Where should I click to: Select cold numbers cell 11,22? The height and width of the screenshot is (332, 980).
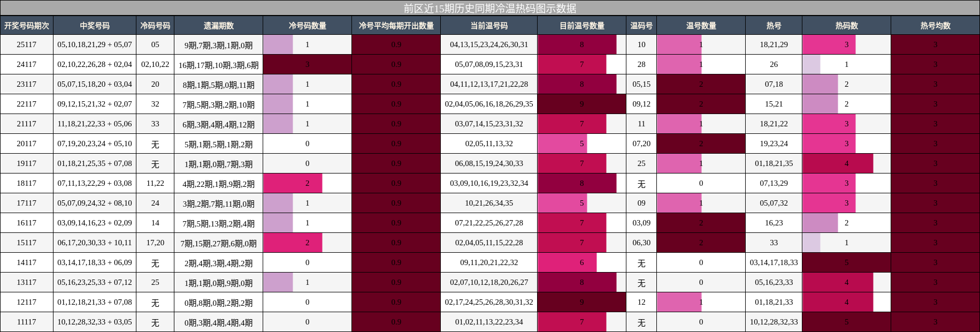point(155,183)
